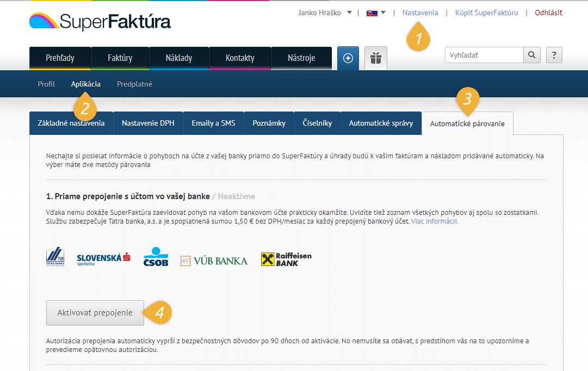The image size is (588, 371).
Task: Open help via the question mark button
Action: [554, 55]
